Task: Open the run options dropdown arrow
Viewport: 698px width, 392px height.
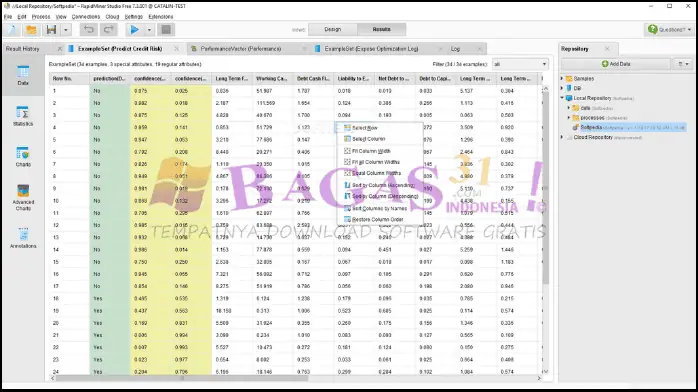Action: pyautogui.click(x=149, y=30)
